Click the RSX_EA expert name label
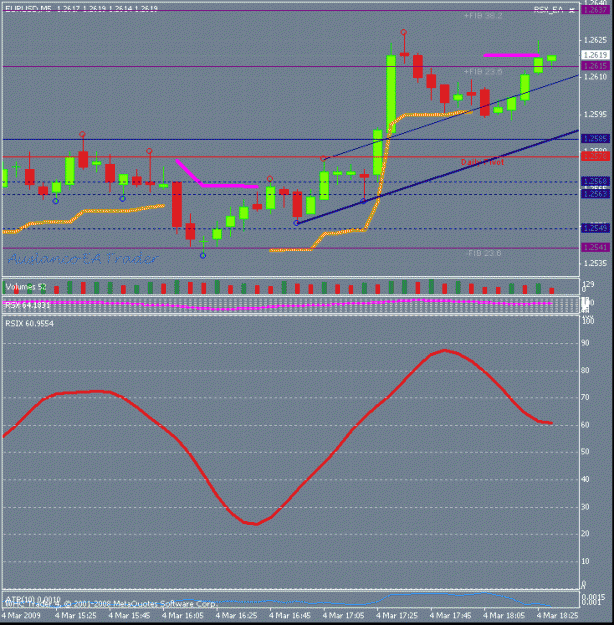Screen dimensions: 614x625 coord(549,10)
